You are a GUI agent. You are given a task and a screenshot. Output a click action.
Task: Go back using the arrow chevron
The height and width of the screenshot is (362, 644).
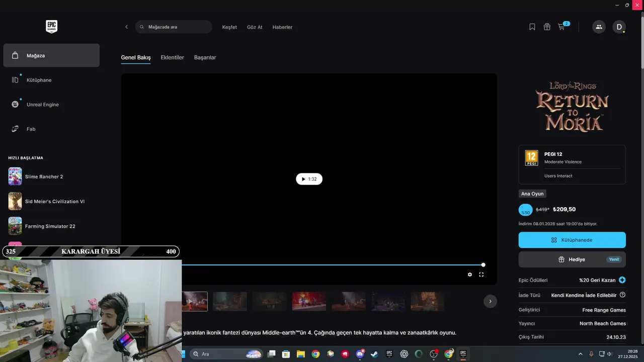click(x=126, y=27)
